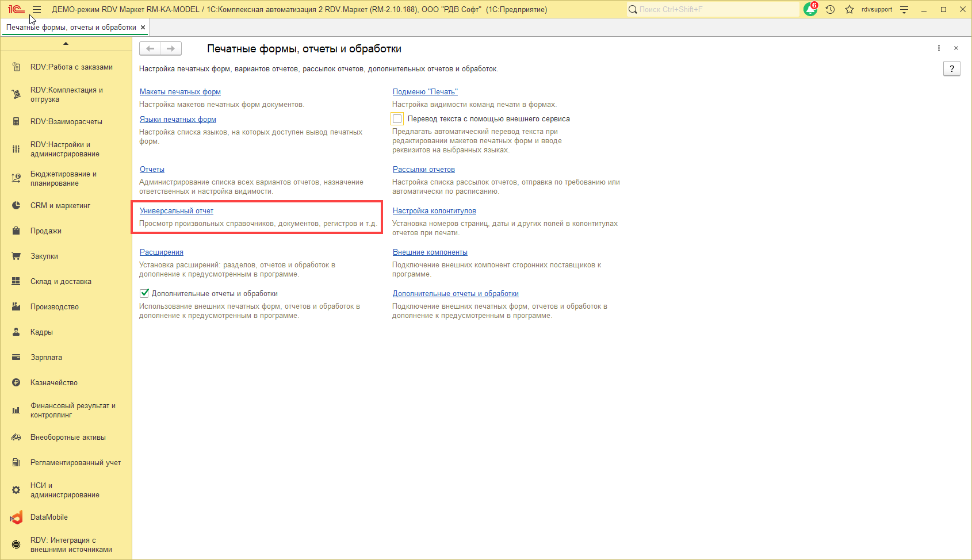
Task: Go back with the left arrow button
Action: coord(150,49)
